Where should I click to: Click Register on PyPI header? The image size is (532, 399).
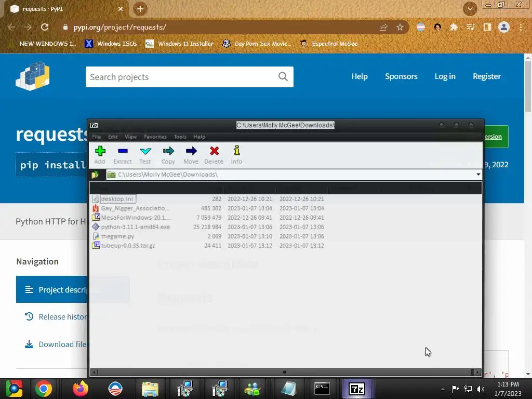487,76
